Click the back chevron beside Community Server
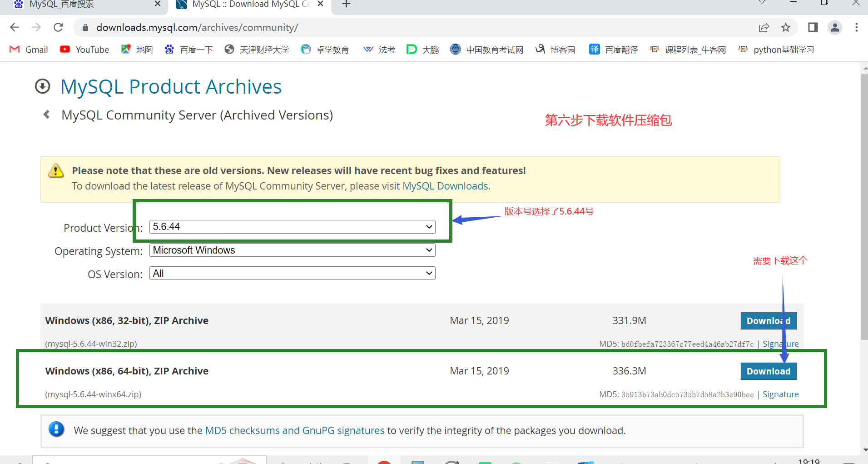Viewport: 868px width, 464px height. point(46,115)
